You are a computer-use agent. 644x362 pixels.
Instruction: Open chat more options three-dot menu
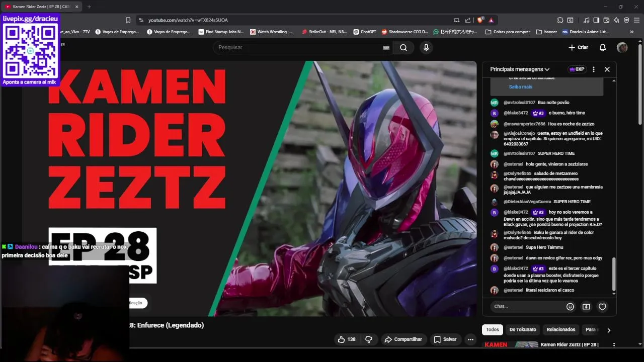594,69
